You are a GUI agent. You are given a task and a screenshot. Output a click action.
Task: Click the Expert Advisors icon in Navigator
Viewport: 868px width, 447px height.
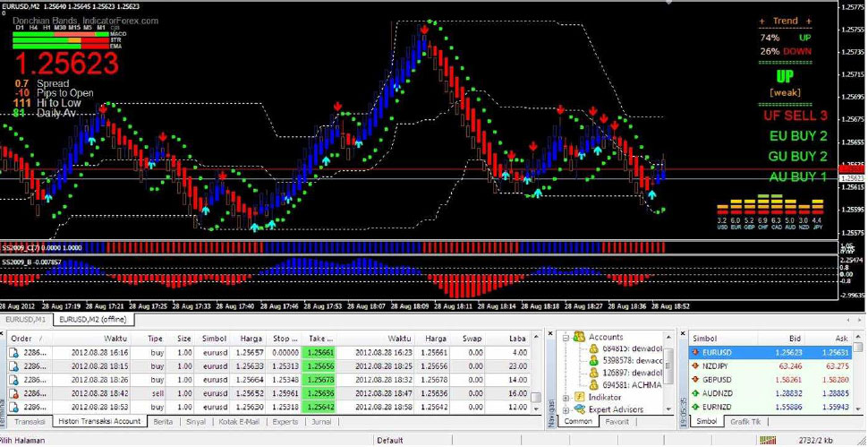click(x=580, y=409)
